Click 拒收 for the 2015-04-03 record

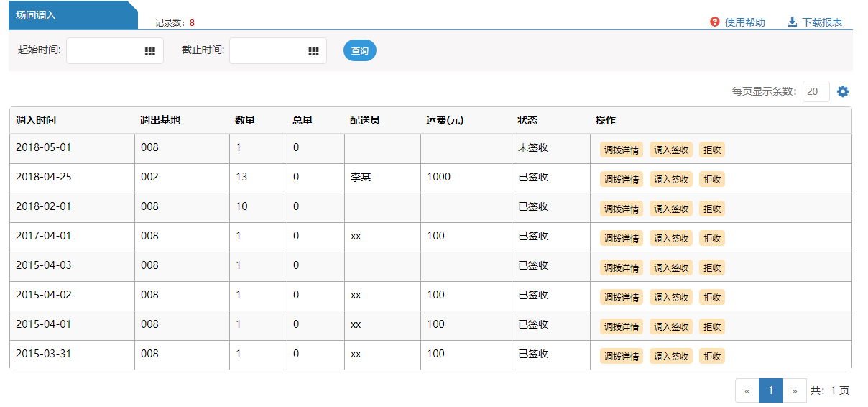[712, 267]
